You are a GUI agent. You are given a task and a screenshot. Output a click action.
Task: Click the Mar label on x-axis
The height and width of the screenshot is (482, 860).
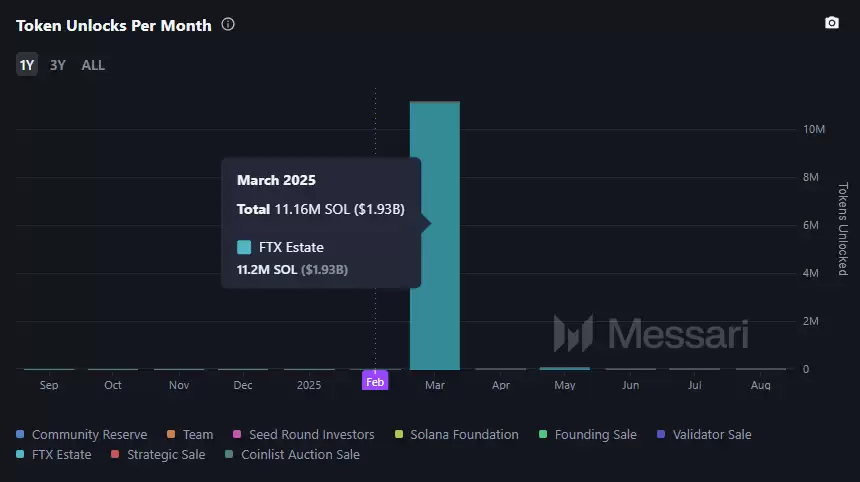(x=435, y=384)
